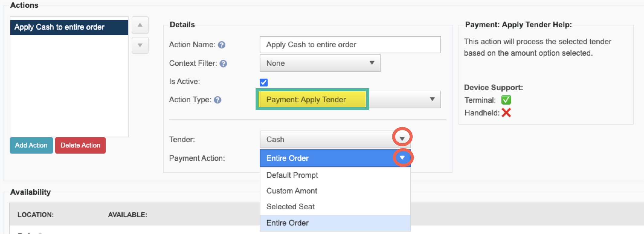Move action down with the down arrow
Screen dimensions: 644x234
[140, 45]
